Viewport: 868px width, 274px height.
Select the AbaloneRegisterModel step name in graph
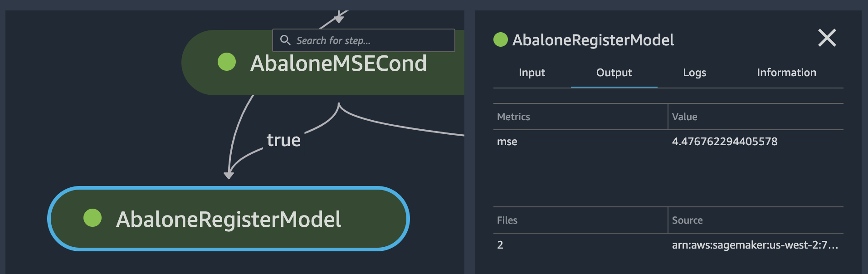coord(229,220)
